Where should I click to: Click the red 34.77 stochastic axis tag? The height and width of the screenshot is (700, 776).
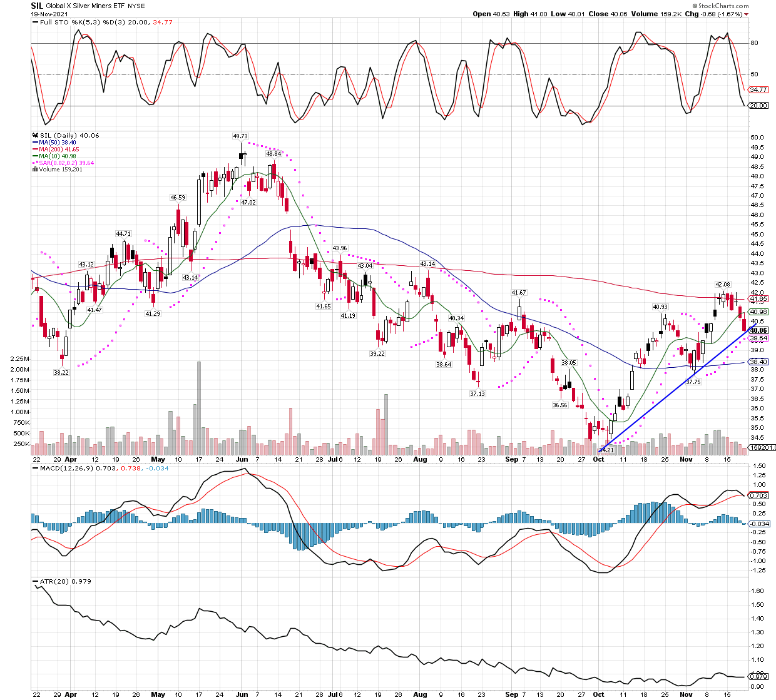(758, 90)
